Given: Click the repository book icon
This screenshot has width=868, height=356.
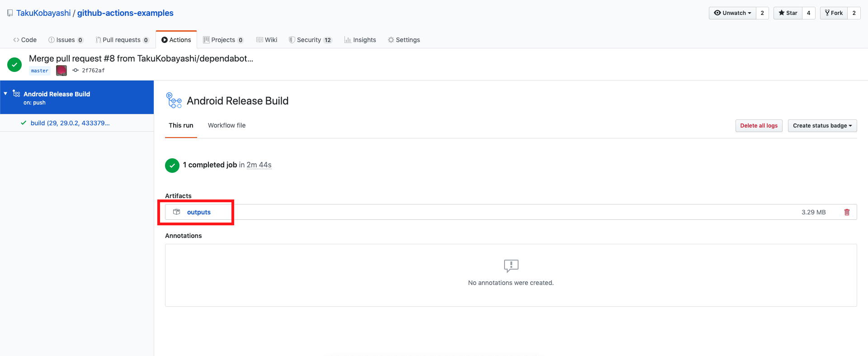Looking at the screenshot, I should [10, 13].
